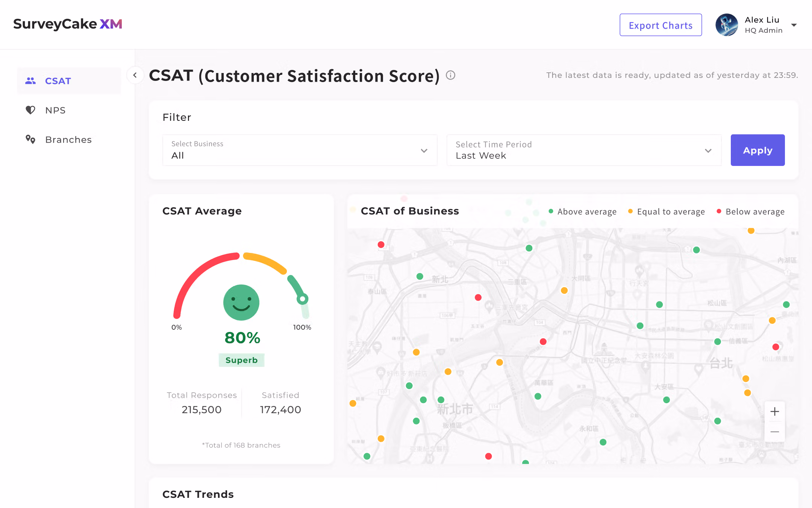The width and height of the screenshot is (812, 508).
Task: Click the Above average legend item
Action: pyautogui.click(x=583, y=211)
